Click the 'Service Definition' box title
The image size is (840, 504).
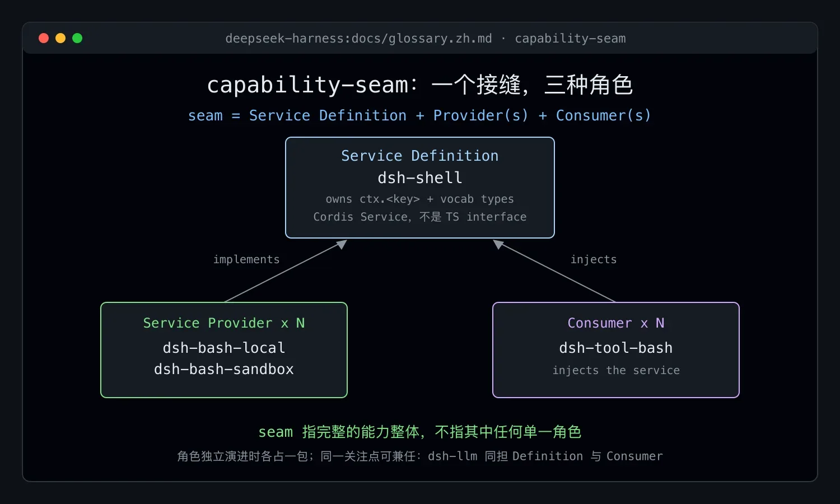[420, 156]
